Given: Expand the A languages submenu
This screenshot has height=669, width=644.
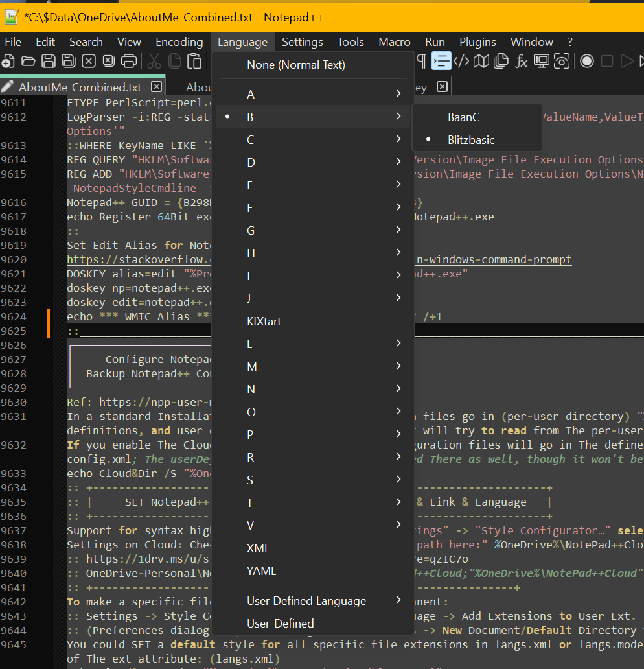Looking at the screenshot, I should point(313,94).
